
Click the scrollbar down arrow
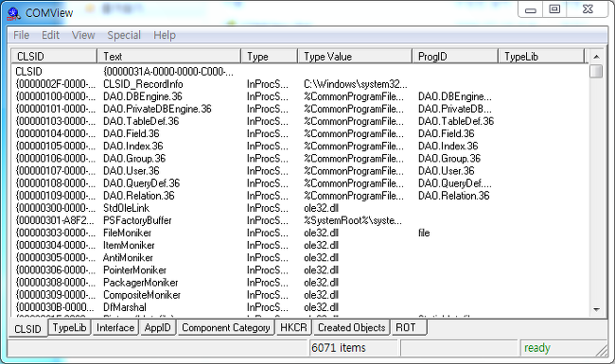tap(596, 309)
